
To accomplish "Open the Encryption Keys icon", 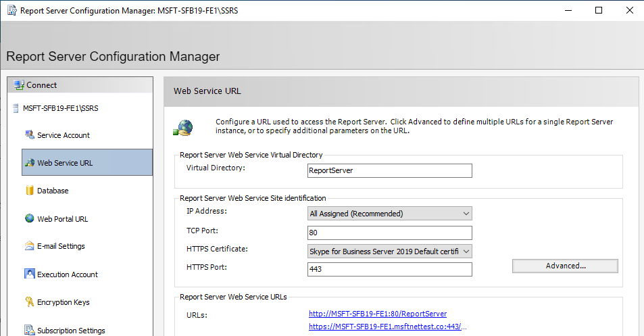I will point(30,302).
